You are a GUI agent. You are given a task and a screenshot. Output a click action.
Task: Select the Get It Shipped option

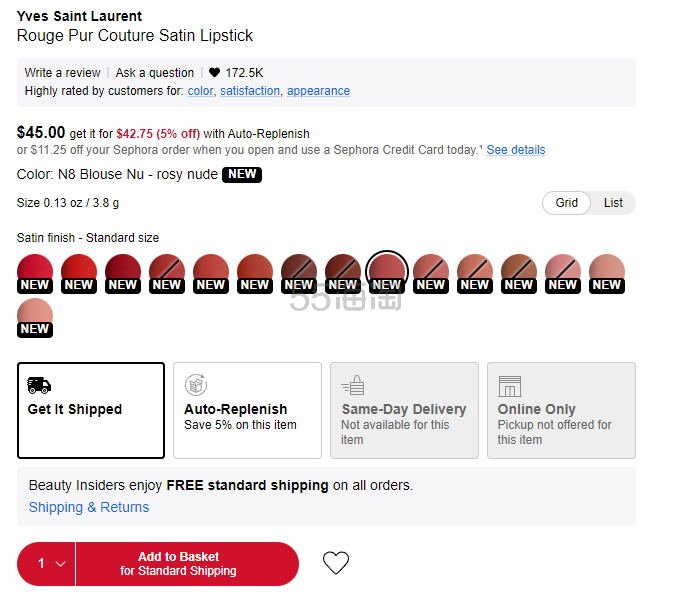[91, 410]
